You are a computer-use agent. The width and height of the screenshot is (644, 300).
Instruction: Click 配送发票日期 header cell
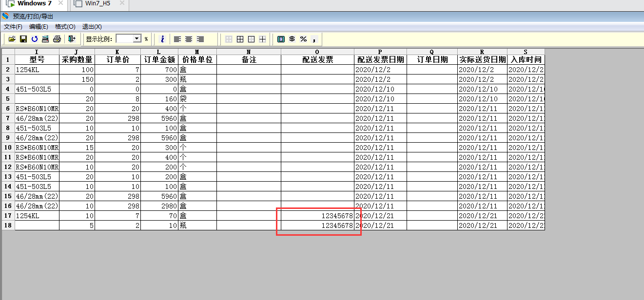coord(380,59)
